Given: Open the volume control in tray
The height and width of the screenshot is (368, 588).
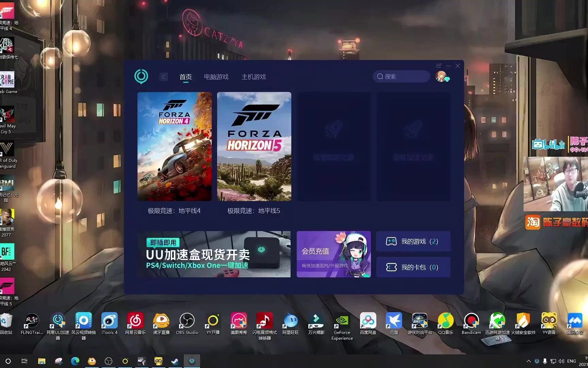Looking at the screenshot, I should pyautogui.click(x=561, y=361).
